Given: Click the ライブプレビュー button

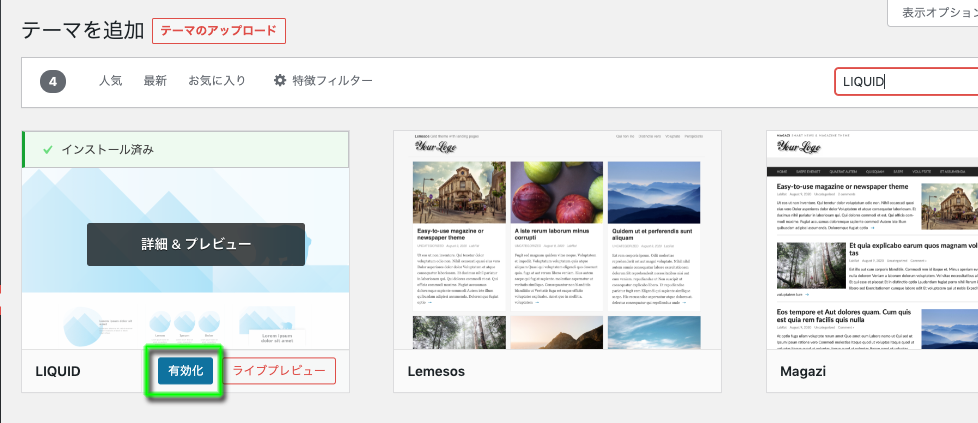Looking at the screenshot, I should [279, 371].
